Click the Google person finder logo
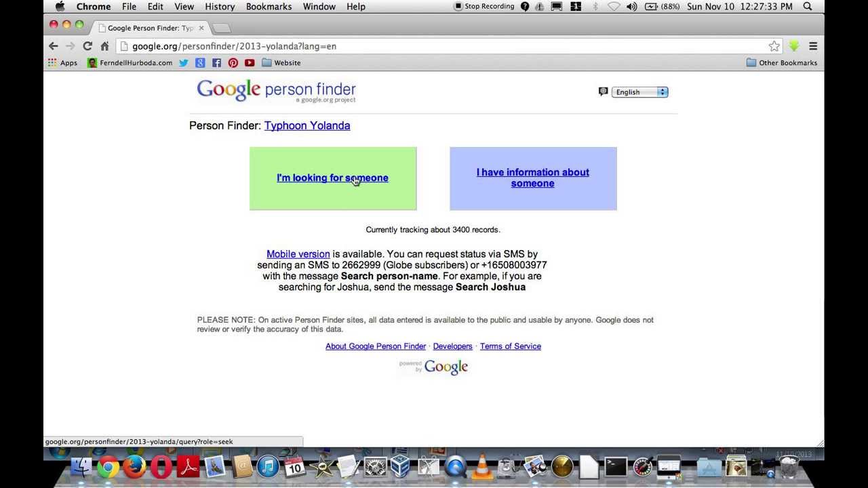The height and width of the screenshot is (488, 868). coord(276,91)
